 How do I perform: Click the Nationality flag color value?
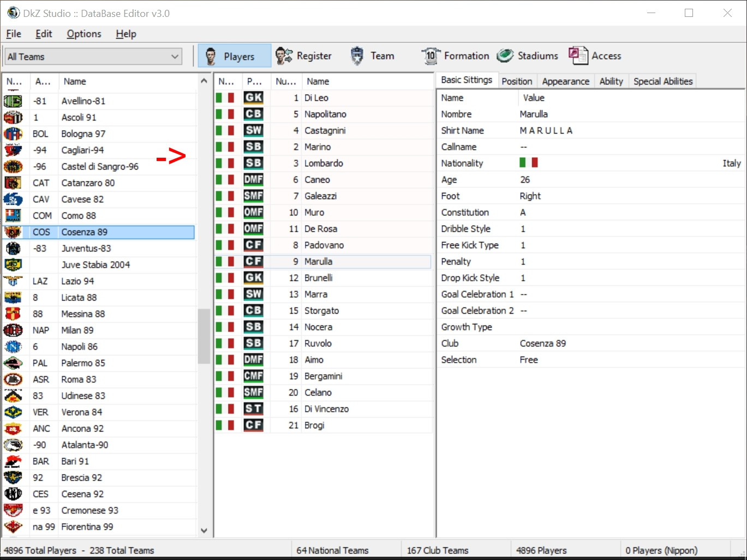click(529, 163)
